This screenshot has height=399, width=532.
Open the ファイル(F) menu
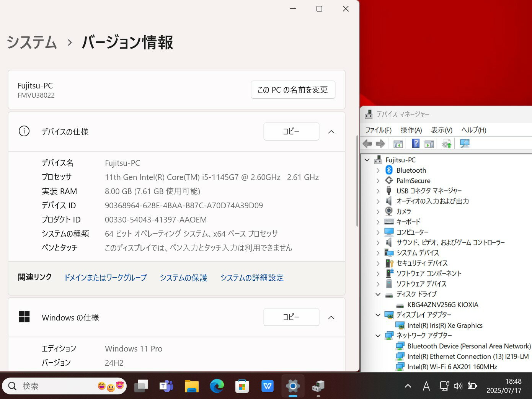tap(378, 130)
